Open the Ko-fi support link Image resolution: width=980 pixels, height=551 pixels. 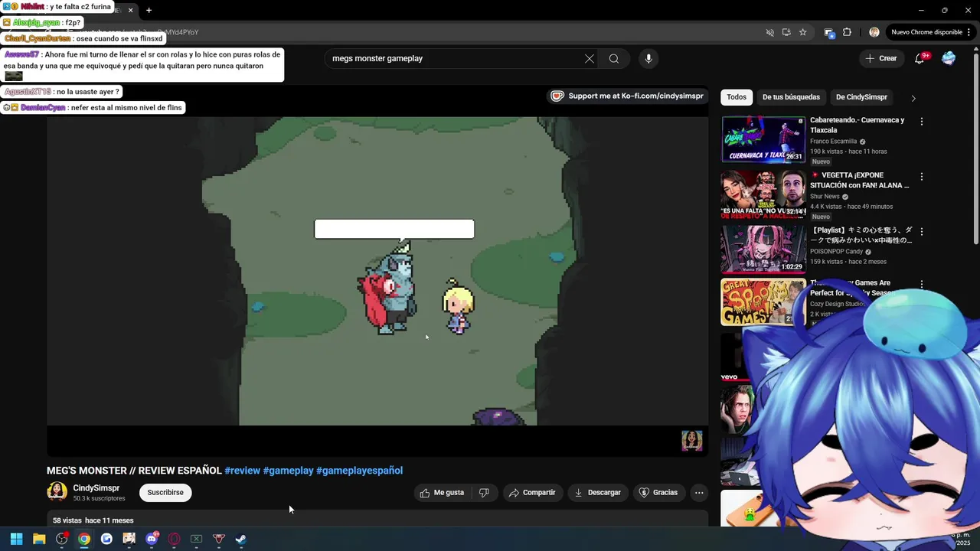(627, 96)
